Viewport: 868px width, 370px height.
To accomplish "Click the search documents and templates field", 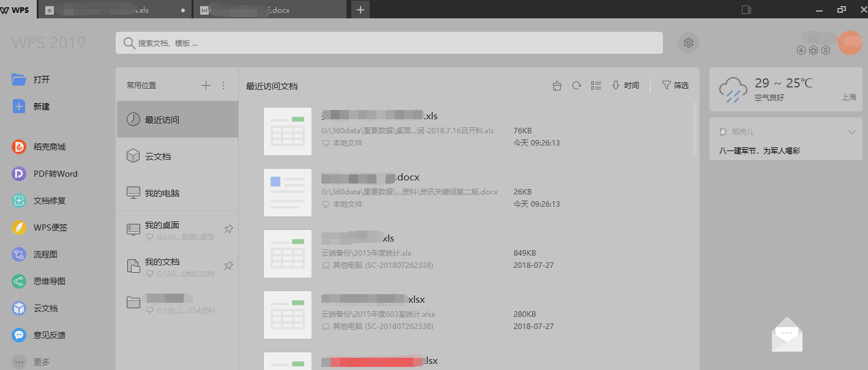I will point(389,43).
